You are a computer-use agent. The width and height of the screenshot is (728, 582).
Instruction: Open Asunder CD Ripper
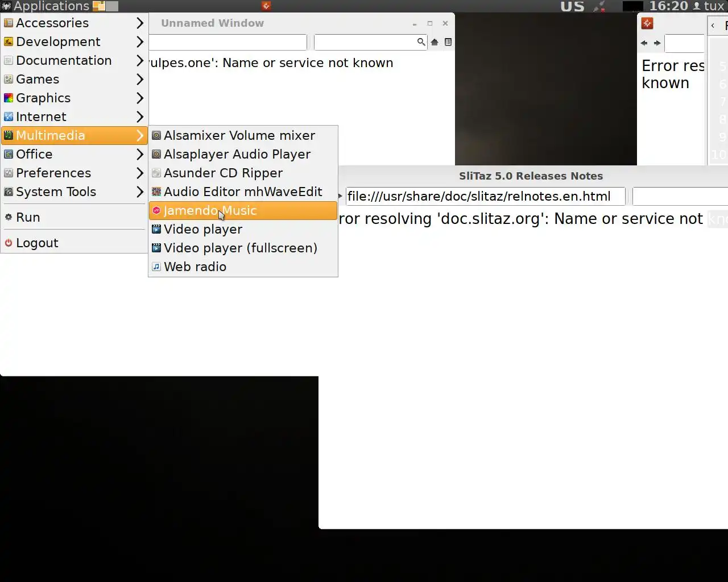(x=243, y=173)
